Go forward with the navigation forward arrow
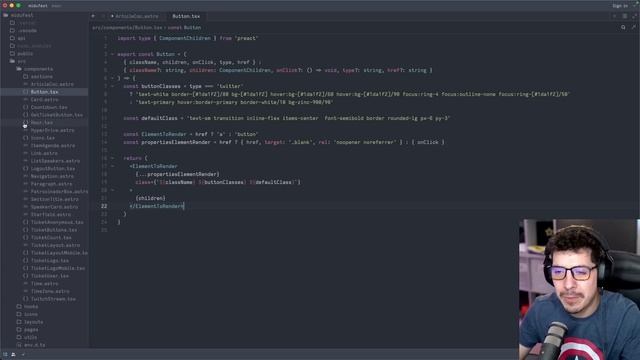Viewport: 640px width, 360px height. (103, 16)
